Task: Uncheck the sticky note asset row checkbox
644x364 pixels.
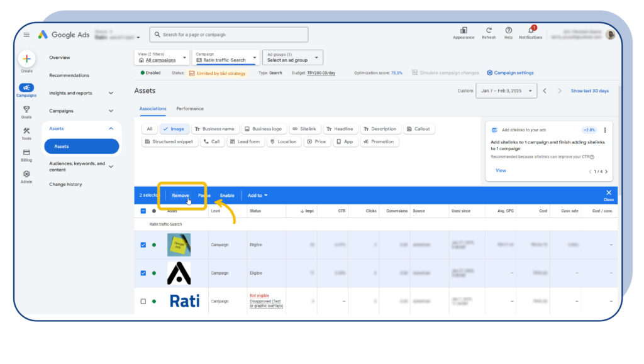Action: click(143, 245)
